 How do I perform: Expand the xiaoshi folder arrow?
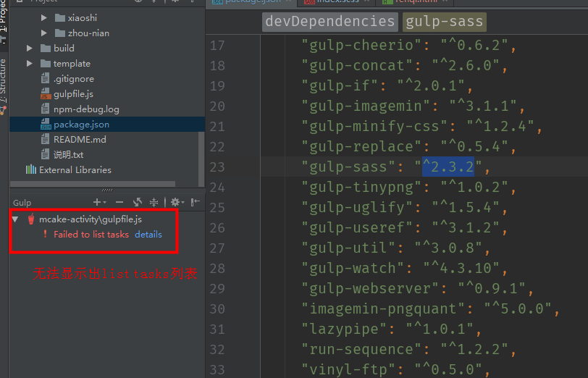point(44,17)
